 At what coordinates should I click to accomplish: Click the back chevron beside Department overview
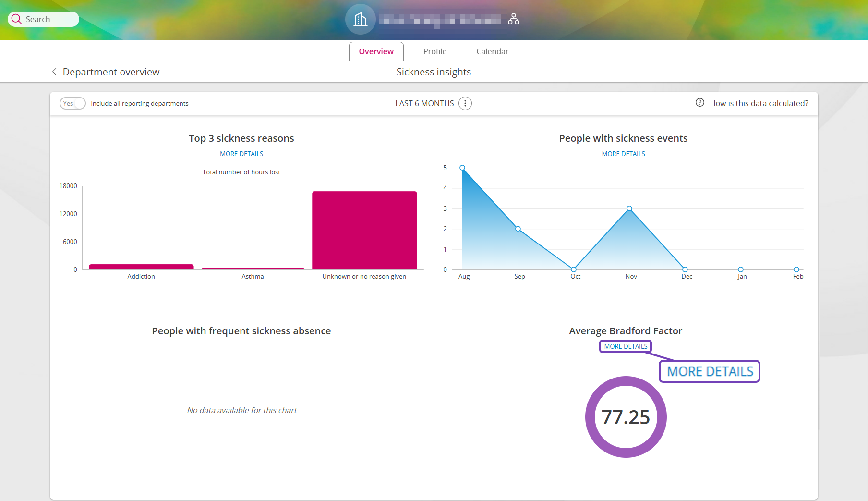(54, 72)
